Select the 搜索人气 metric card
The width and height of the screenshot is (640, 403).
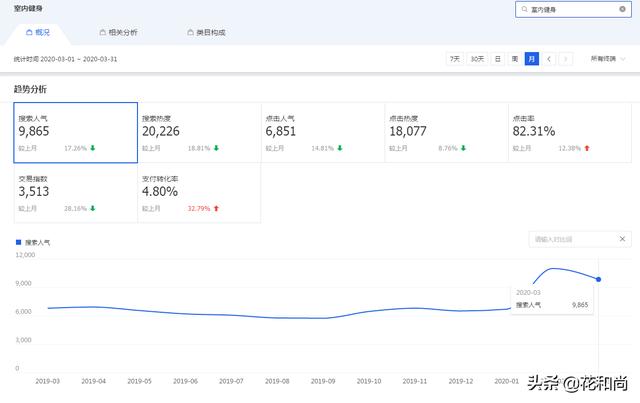[76, 131]
